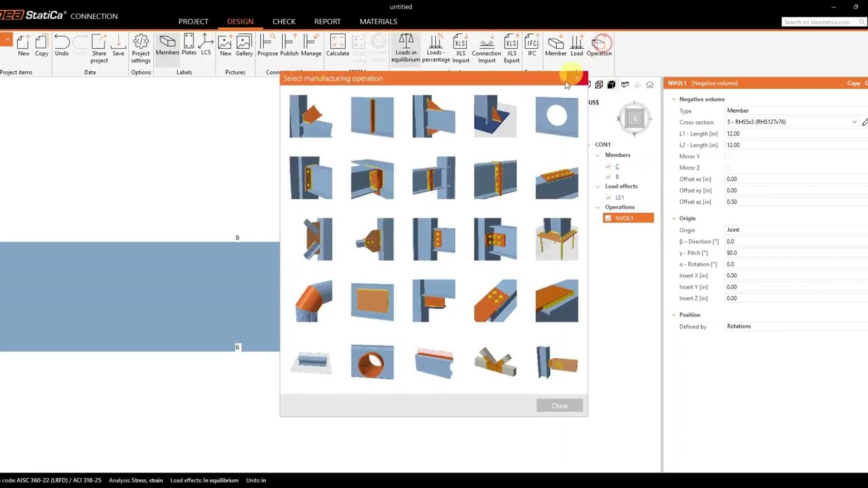
Task: Select the orange flat stiffening plate thumbnail
Action: click(x=372, y=300)
